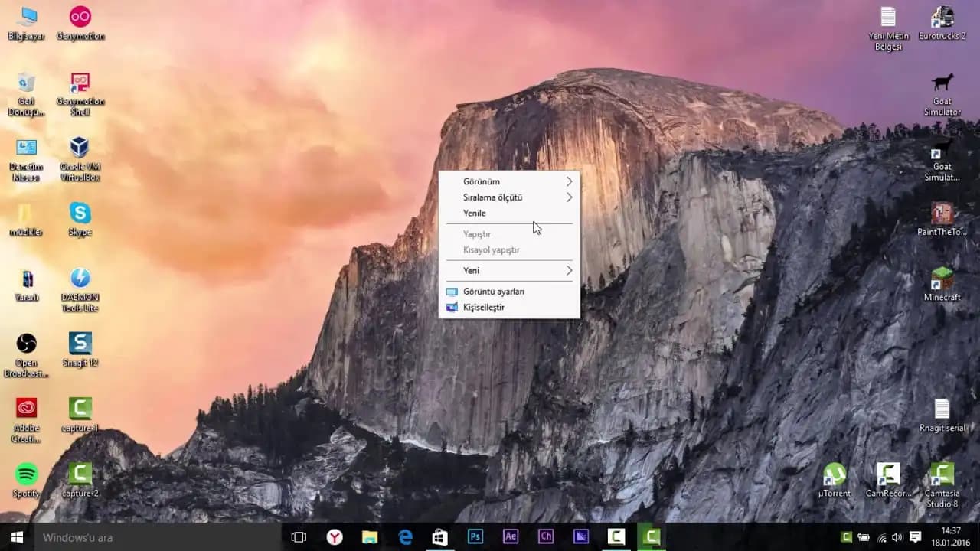Select Kişiselleştir in the context menu
The image size is (980, 551).
coord(484,308)
